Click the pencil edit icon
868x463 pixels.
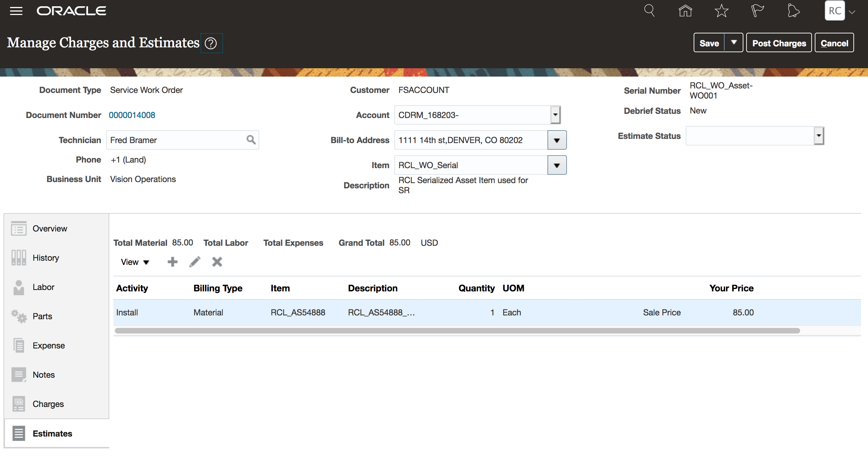[x=195, y=262]
